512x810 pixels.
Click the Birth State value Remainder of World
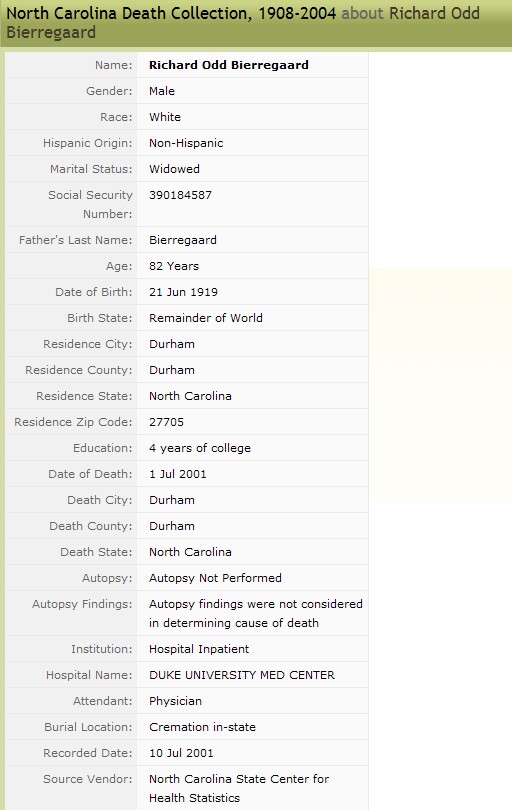206,318
